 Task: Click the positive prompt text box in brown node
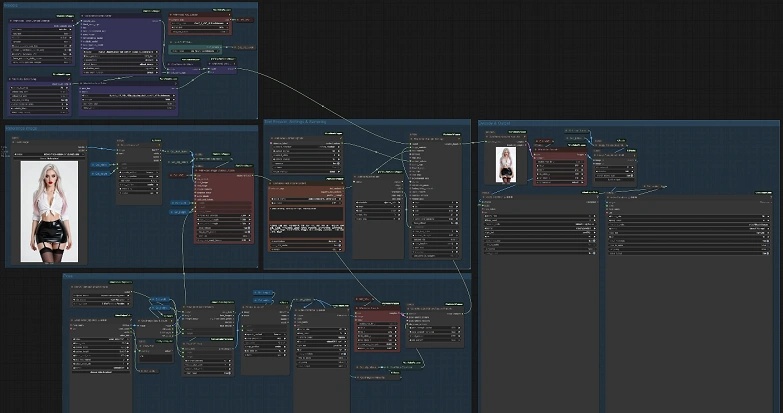[306, 213]
